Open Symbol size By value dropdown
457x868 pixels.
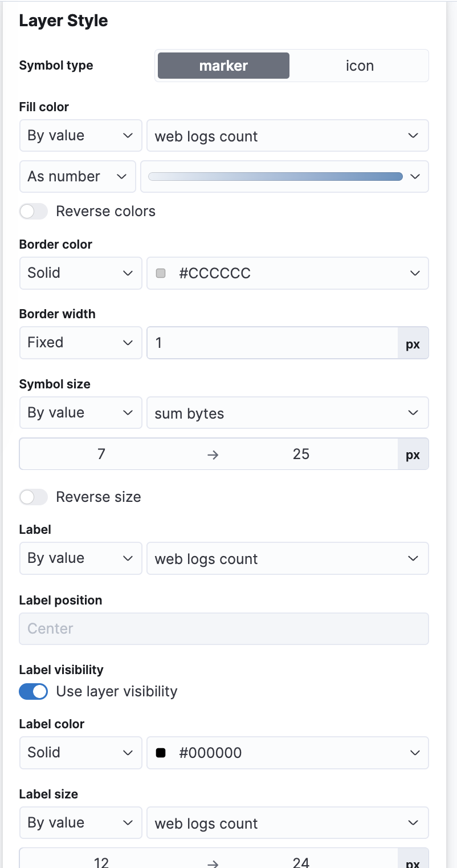point(80,413)
